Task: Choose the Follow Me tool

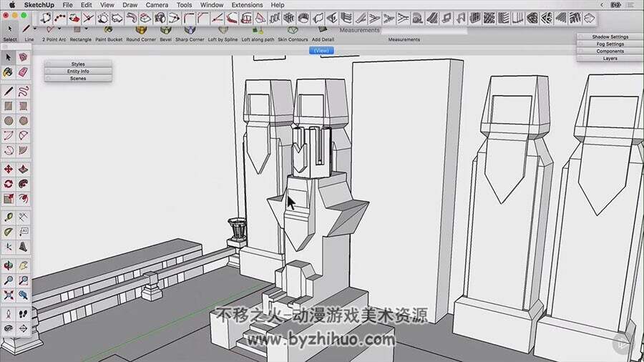Action: pos(24,184)
